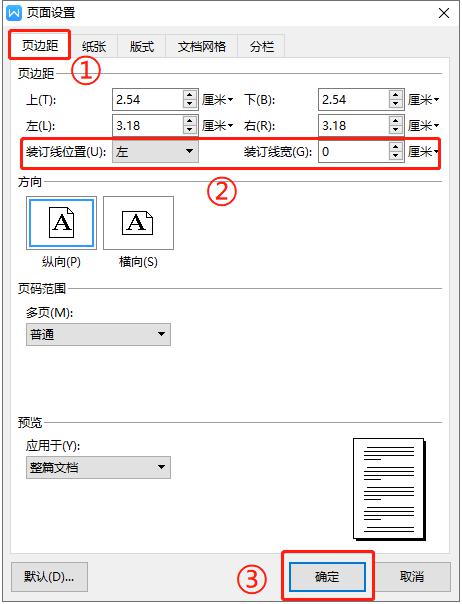Change unit 厘米 for top margin
The image size is (462, 604).
point(217,100)
